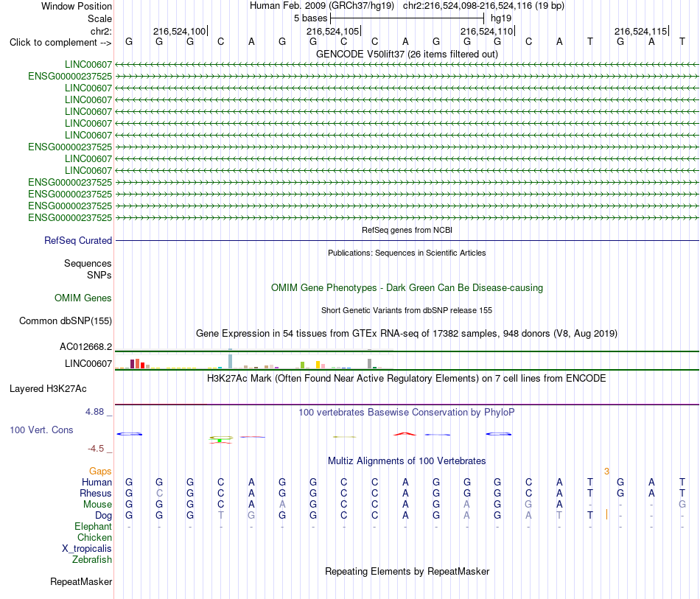Click 'Short Genetic Variants from dbSNP' title
This screenshot has height=599, width=700.
pyautogui.click(x=407, y=310)
